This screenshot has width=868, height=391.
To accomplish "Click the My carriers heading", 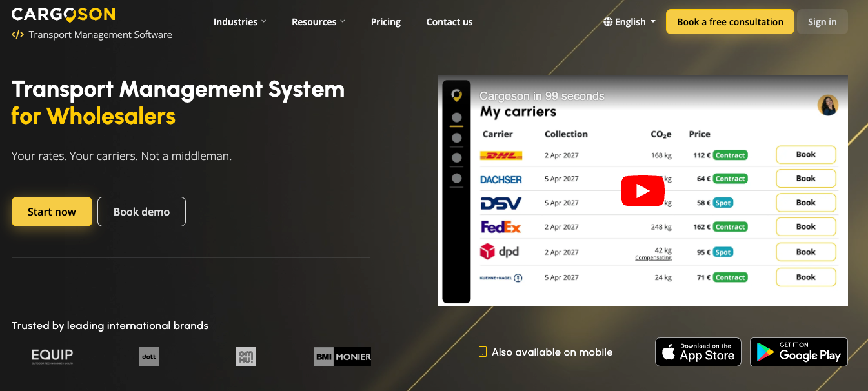I will tap(518, 112).
